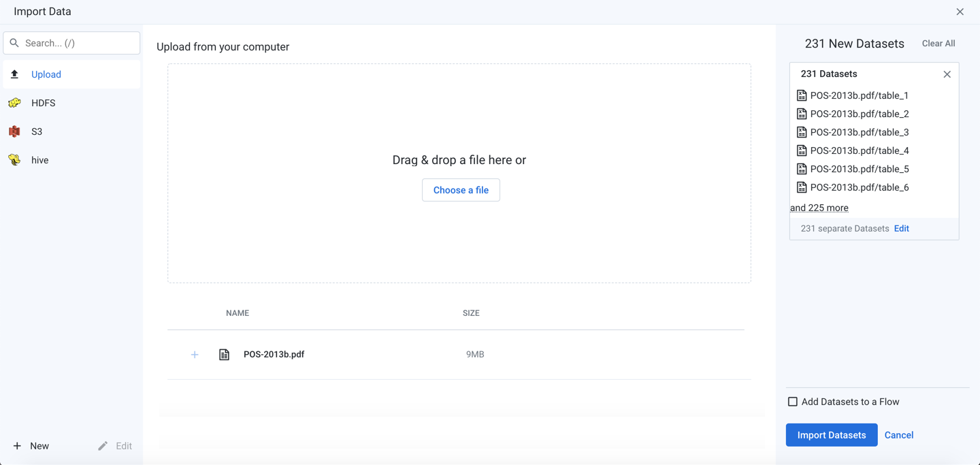Viewport: 980px width, 465px height.
Task: Click Cancel link
Action: click(x=898, y=435)
